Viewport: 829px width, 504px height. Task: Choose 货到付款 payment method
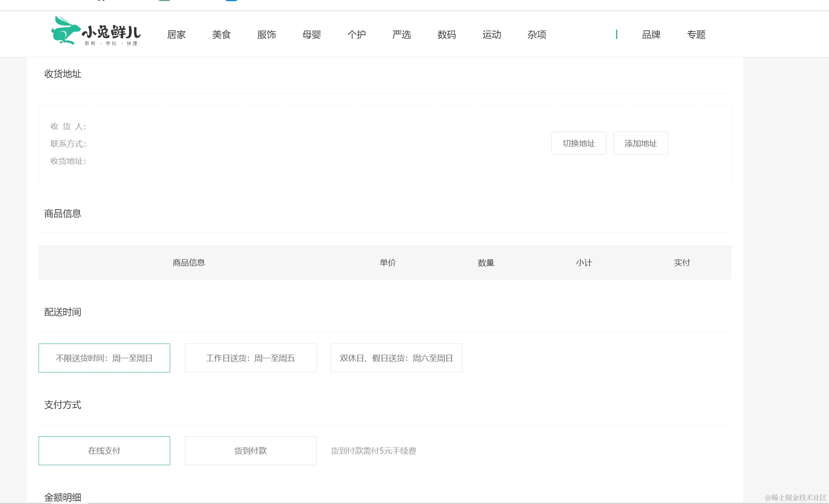(251, 451)
